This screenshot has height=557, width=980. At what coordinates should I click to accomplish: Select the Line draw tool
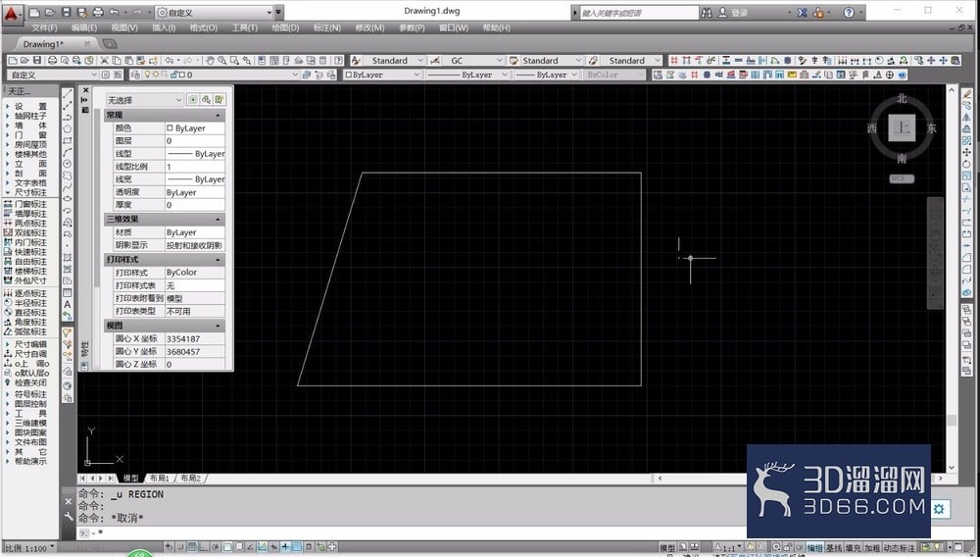tap(68, 94)
